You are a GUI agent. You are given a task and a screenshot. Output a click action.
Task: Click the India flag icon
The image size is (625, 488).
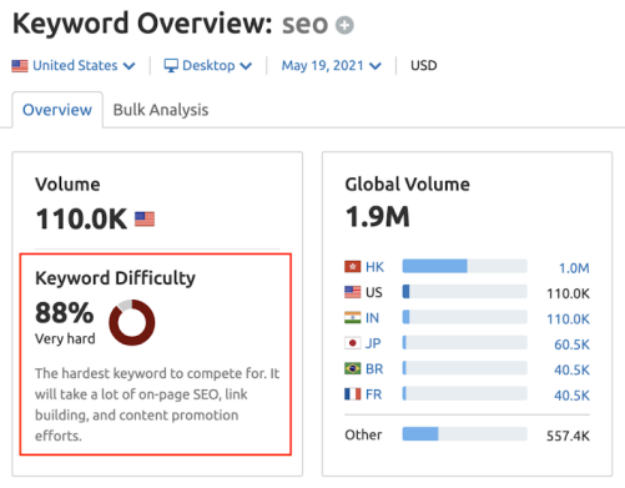(x=352, y=318)
